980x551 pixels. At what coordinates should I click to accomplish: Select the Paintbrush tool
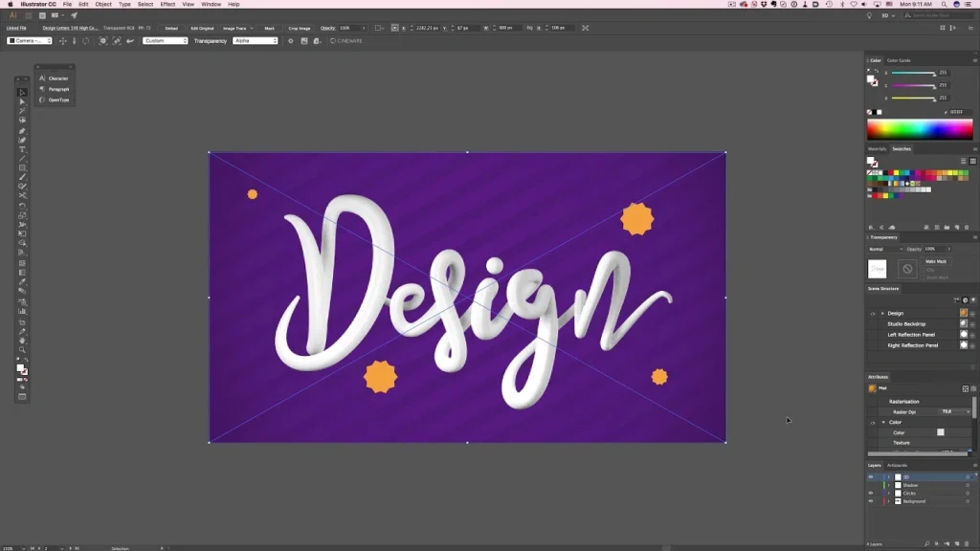22,177
